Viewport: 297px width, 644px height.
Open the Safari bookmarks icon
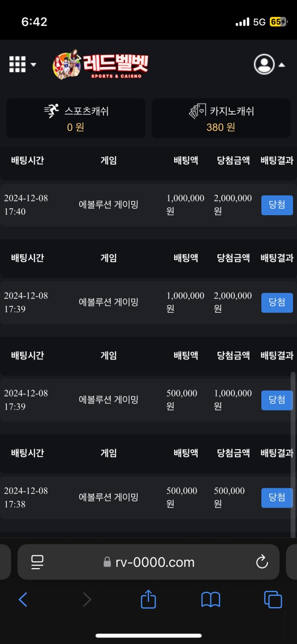click(210, 599)
